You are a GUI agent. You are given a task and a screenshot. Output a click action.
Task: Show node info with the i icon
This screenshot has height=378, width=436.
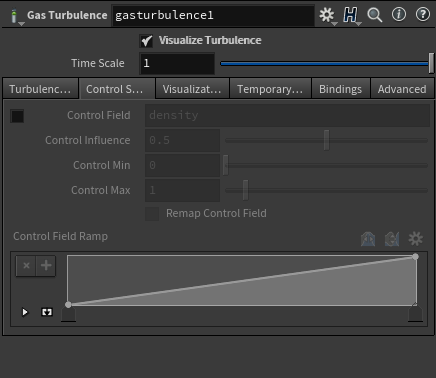(399, 14)
